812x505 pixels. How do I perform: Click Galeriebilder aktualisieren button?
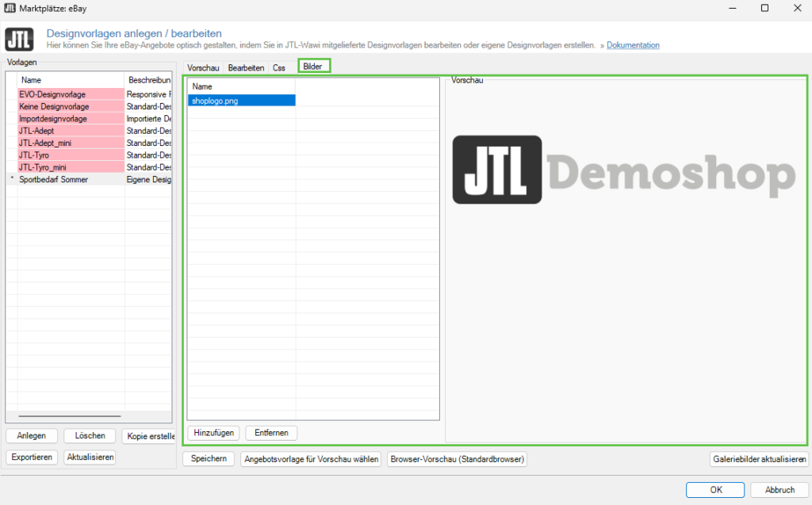[x=759, y=459]
